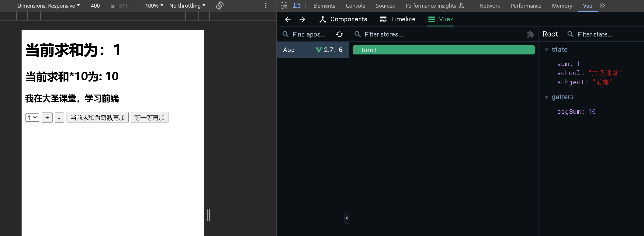Open the device toolbar three-dot menu
Image resolution: width=644 pixels, height=236 pixels.
pyautogui.click(x=266, y=5)
